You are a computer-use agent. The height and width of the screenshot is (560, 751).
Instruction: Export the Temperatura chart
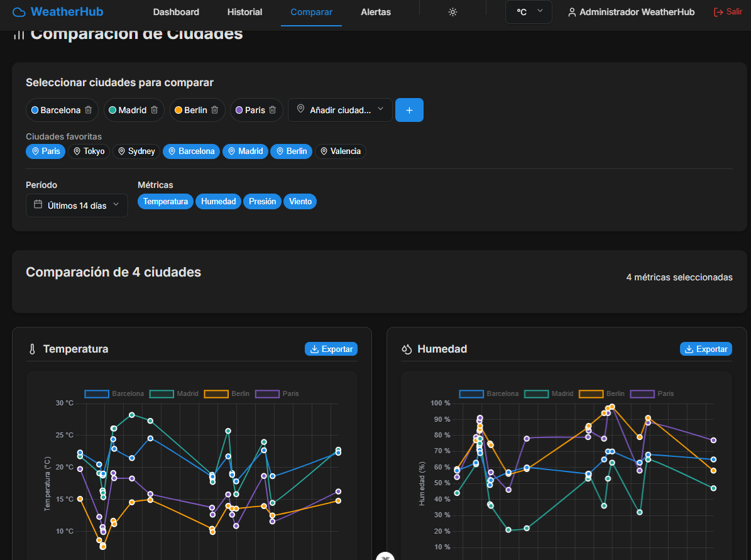click(x=331, y=349)
